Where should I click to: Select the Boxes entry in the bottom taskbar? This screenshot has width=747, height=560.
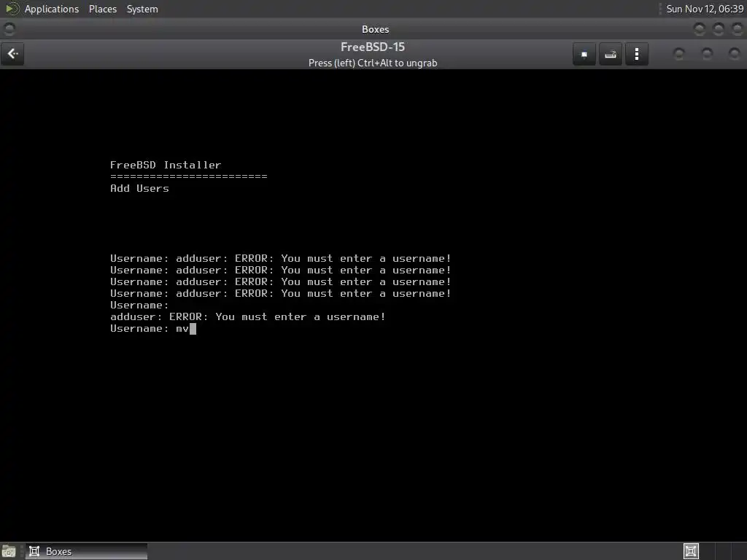coord(86,551)
